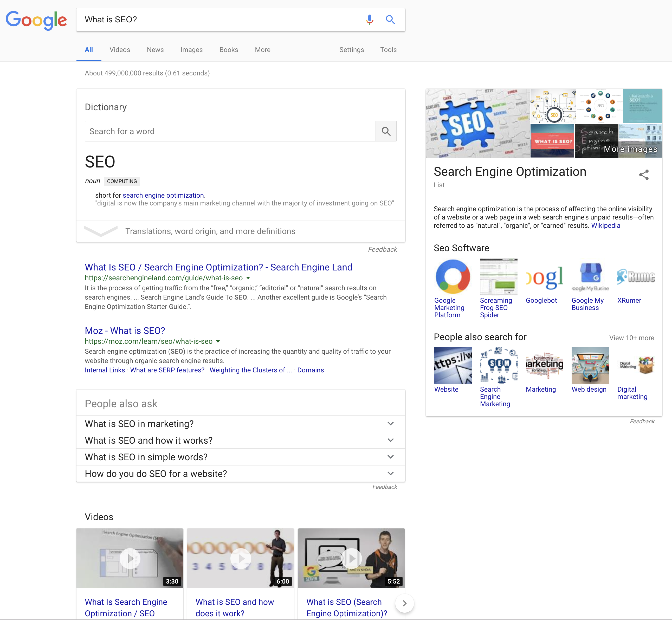Open 'What are SERP features?' sitelink

tap(167, 370)
